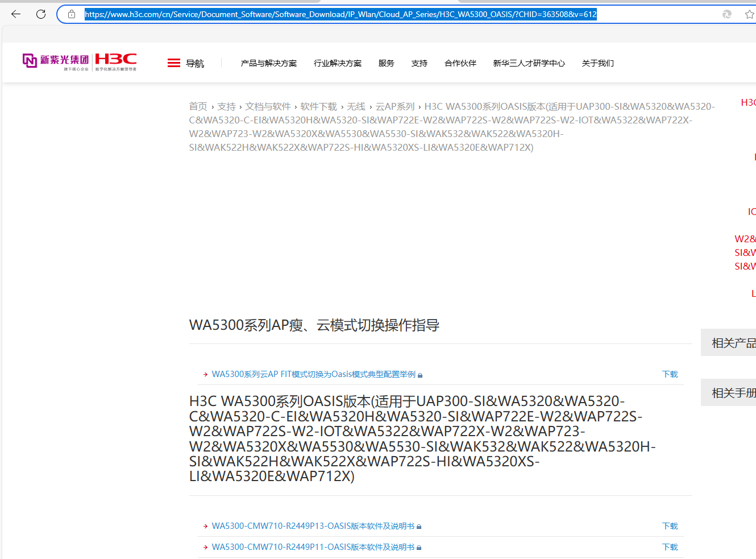
Task: Open the 产品与解决方案 menu
Action: coord(269,63)
